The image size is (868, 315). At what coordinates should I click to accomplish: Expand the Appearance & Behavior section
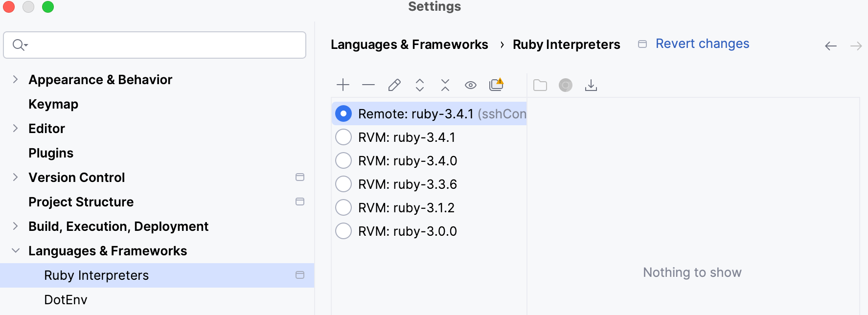(x=15, y=79)
